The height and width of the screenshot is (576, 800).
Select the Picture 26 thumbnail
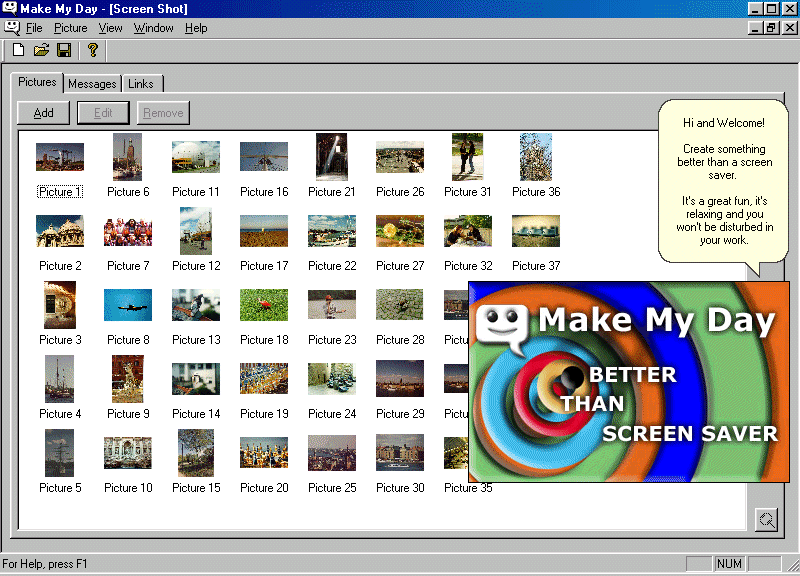click(x=400, y=157)
